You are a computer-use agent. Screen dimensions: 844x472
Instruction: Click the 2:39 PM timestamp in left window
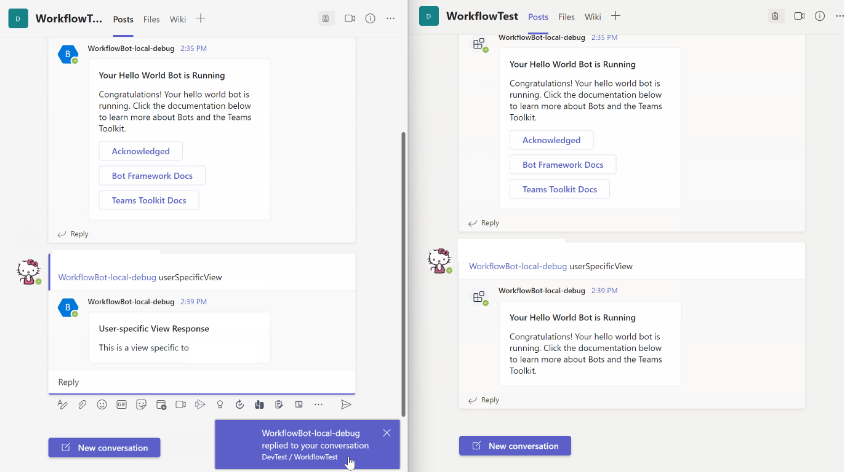[x=194, y=302]
